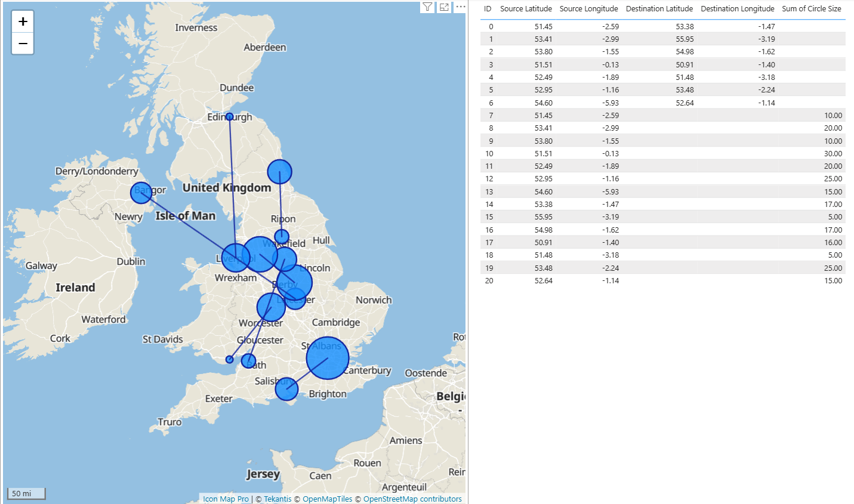Open the filter icon on map visual
Viewport: 854px width, 504px height.
pyautogui.click(x=428, y=7)
